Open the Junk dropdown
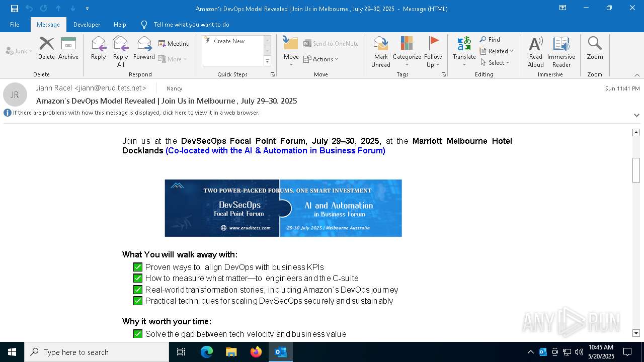Screen dimensions: 644x362 (x=19, y=51)
